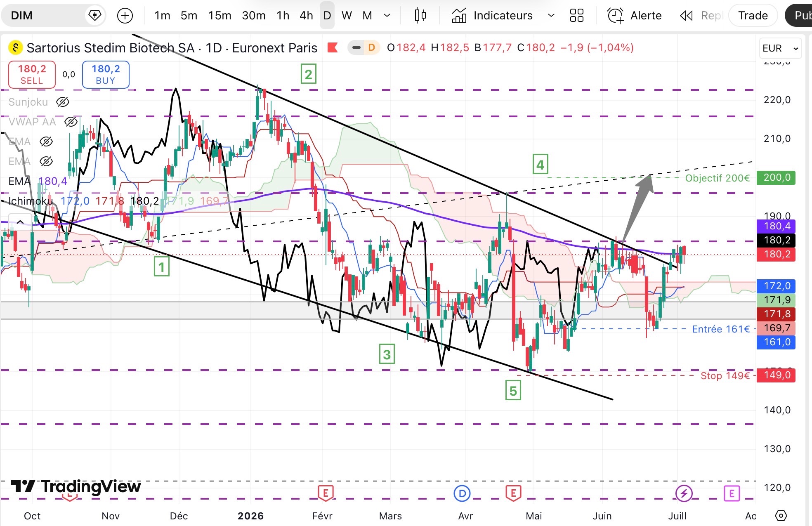Select the EMA 180,4 legend entry
Viewport: 812px width, 526px height.
tap(38, 181)
